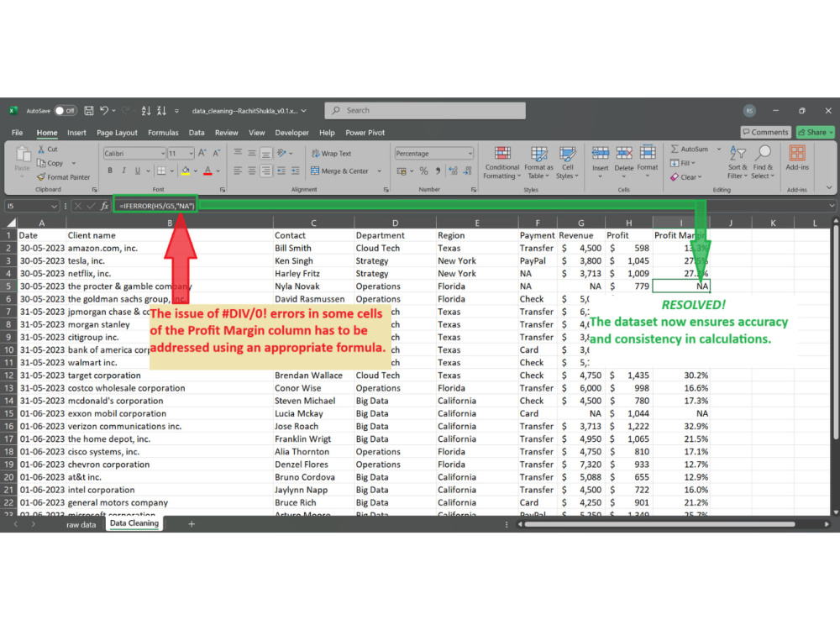Switch to the Data ribbon tab
The width and height of the screenshot is (840, 630).
(x=196, y=133)
